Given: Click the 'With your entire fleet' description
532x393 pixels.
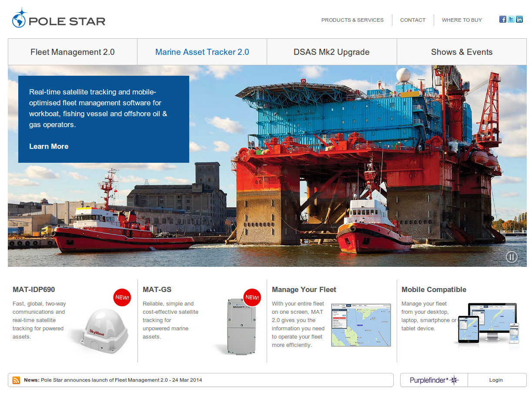Looking at the screenshot, I should (298, 324).
